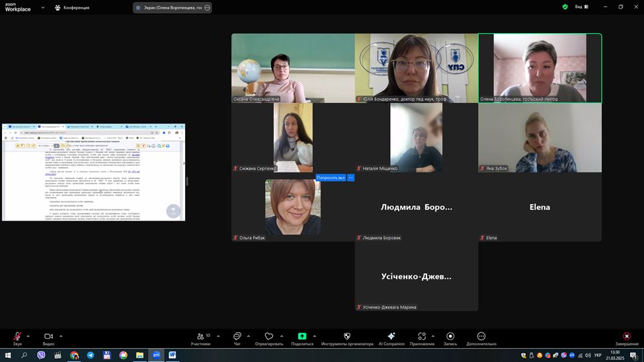Viewport: 644px width, 362px height.
Task: Start recording with the Запись button
Action: 450,336
